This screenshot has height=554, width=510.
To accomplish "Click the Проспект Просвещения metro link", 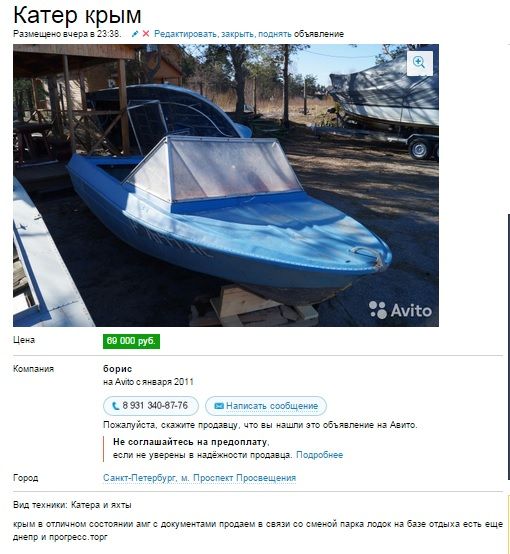I will (244, 478).
